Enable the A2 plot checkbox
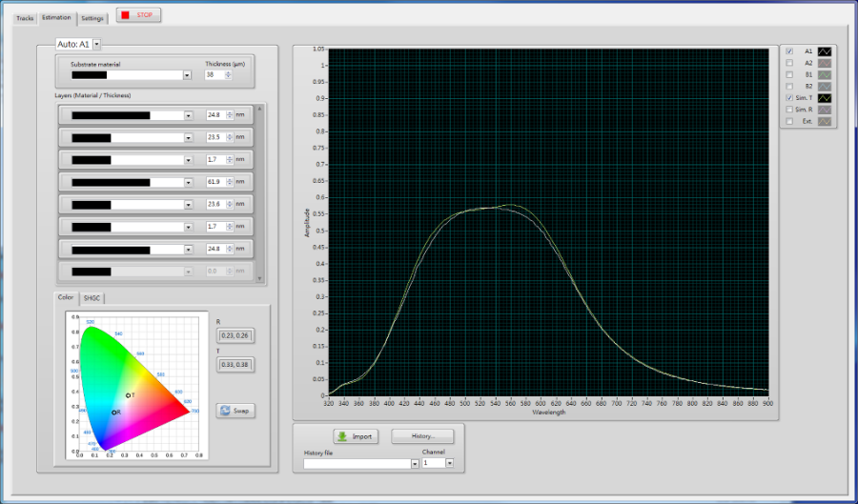858x504 pixels. click(x=789, y=63)
